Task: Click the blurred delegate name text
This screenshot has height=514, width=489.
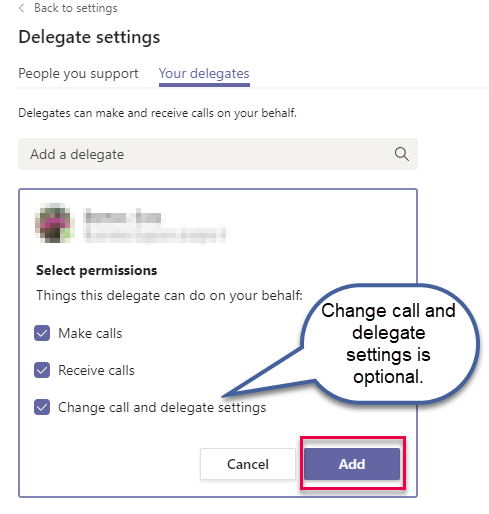Action: click(x=123, y=217)
